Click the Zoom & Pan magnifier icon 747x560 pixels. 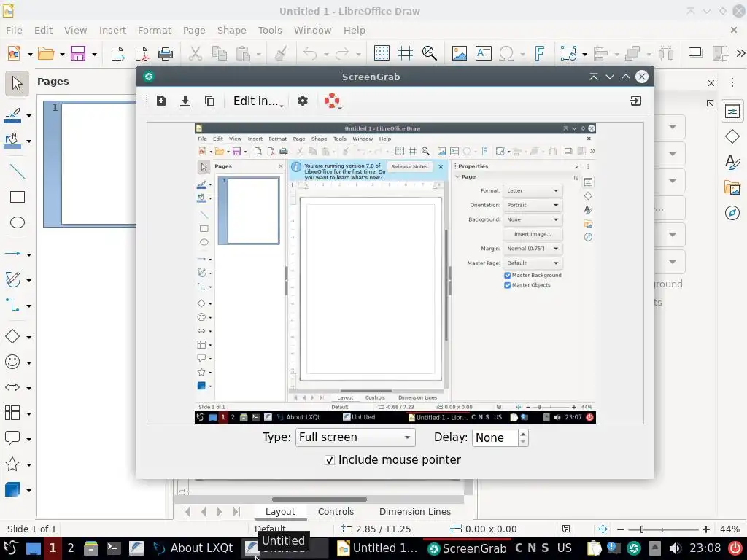tap(429, 53)
